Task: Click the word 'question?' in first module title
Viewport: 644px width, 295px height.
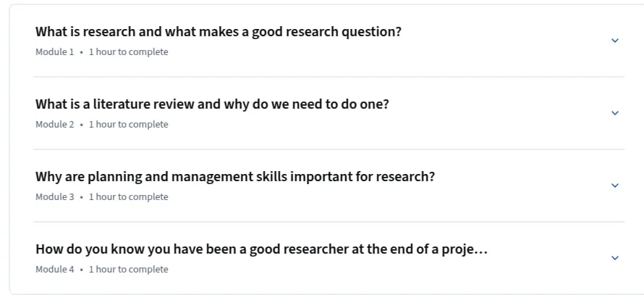Action: tap(371, 33)
